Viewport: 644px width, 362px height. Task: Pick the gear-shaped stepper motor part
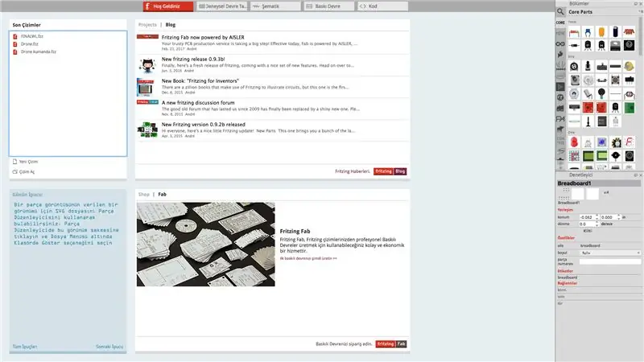pos(615,142)
